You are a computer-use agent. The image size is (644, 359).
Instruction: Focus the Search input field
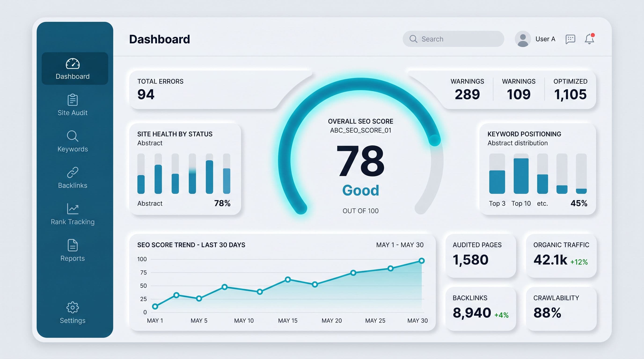point(453,39)
